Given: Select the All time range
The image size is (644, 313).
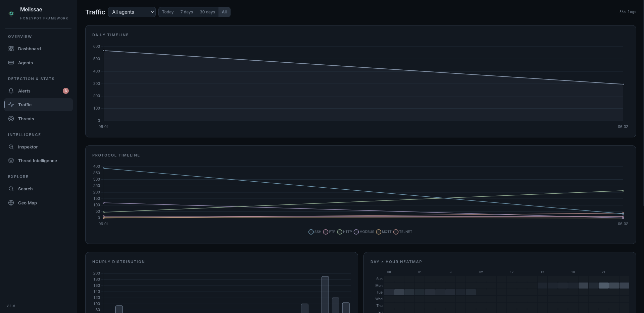Looking at the screenshot, I should (224, 12).
